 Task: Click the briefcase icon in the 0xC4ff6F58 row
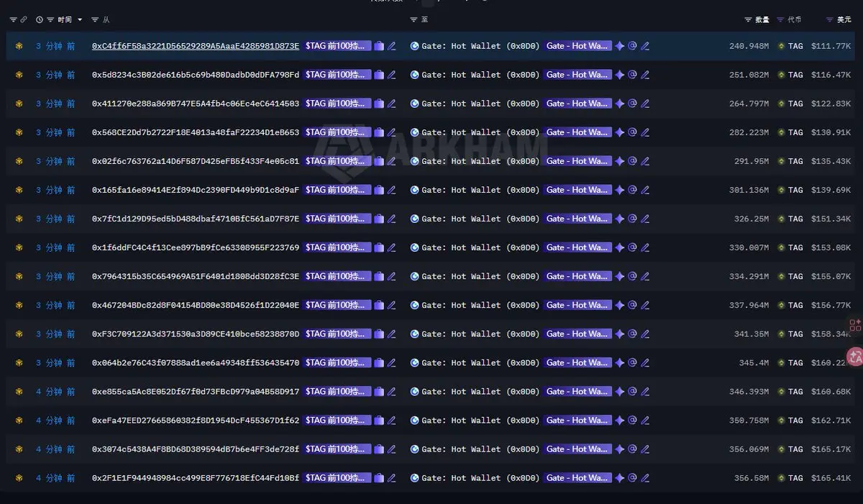pyautogui.click(x=379, y=46)
